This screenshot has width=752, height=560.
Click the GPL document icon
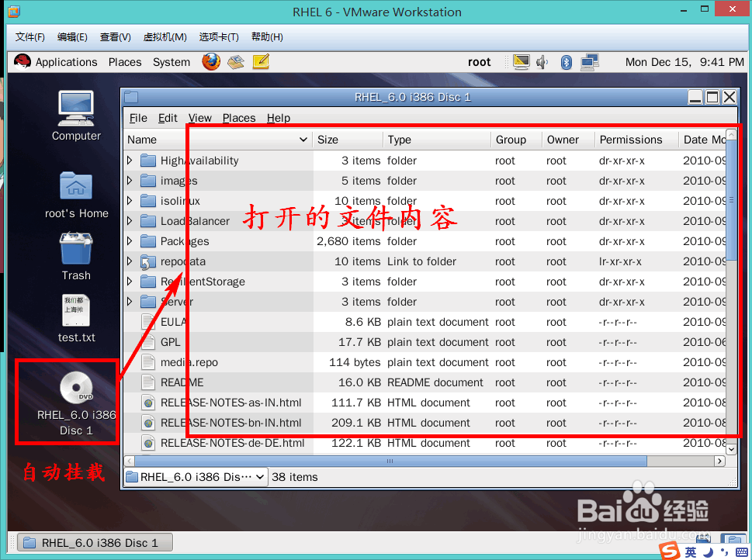[x=148, y=342]
